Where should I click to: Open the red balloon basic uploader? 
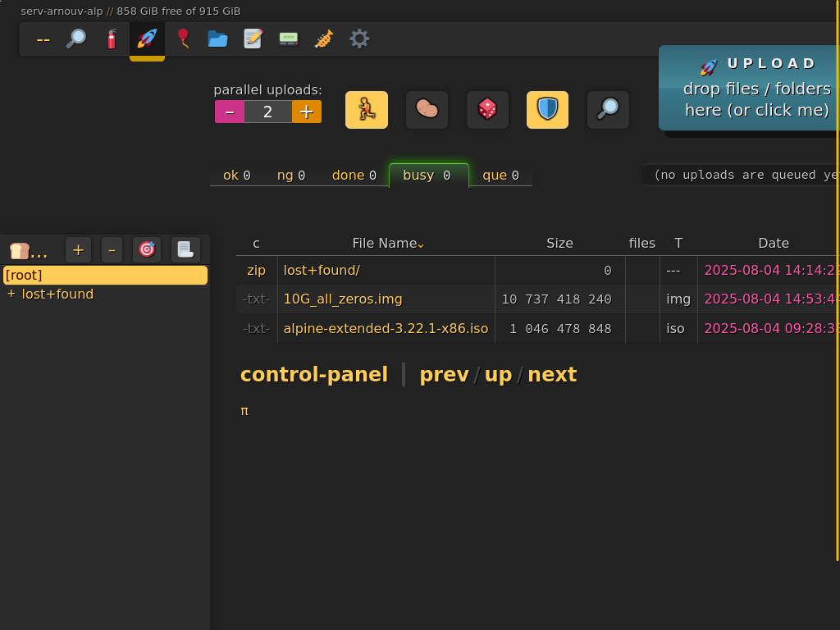(182, 39)
